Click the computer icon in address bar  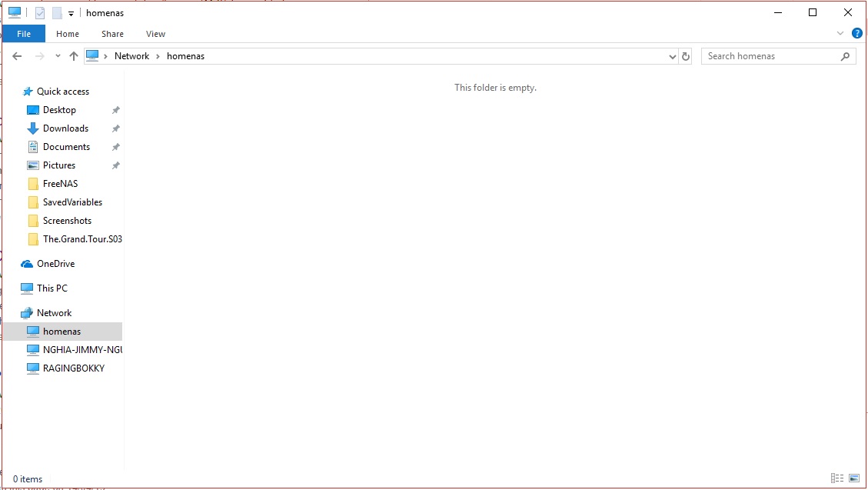(x=92, y=55)
